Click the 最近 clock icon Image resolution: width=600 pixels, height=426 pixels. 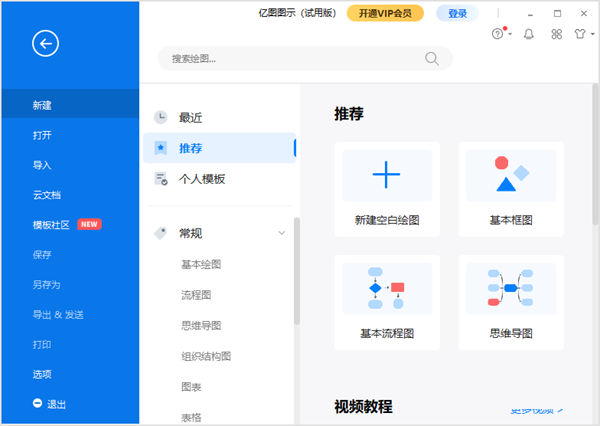(161, 117)
